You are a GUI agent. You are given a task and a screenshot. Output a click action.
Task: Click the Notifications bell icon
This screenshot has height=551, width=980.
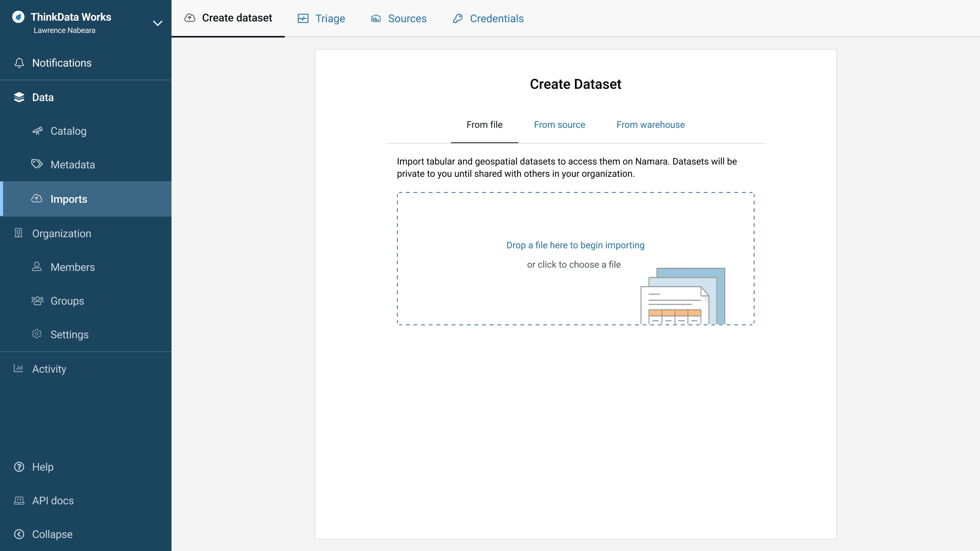pyautogui.click(x=19, y=63)
